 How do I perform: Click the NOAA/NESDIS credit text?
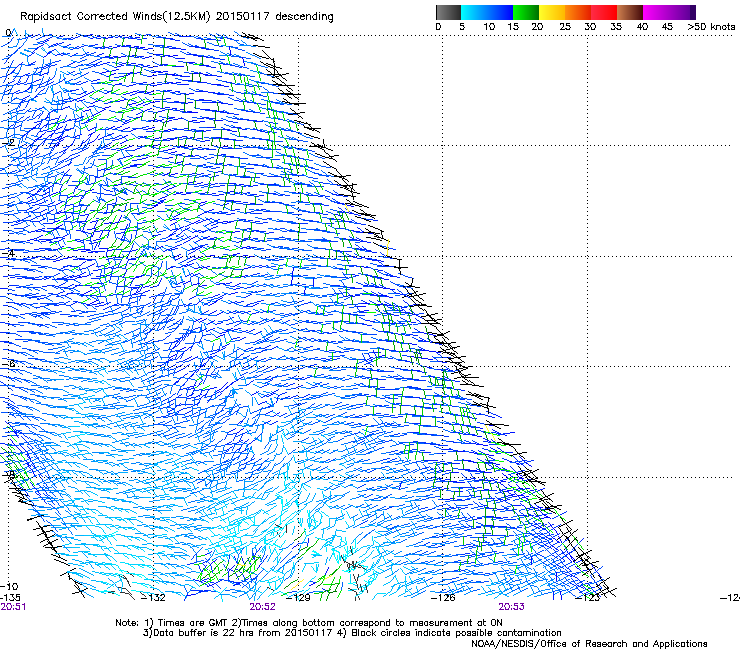pyautogui.click(x=589, y=643)
